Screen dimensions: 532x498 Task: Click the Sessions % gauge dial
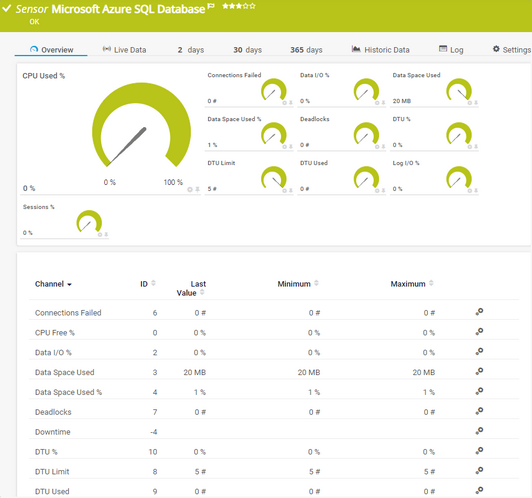click(89, 222)
